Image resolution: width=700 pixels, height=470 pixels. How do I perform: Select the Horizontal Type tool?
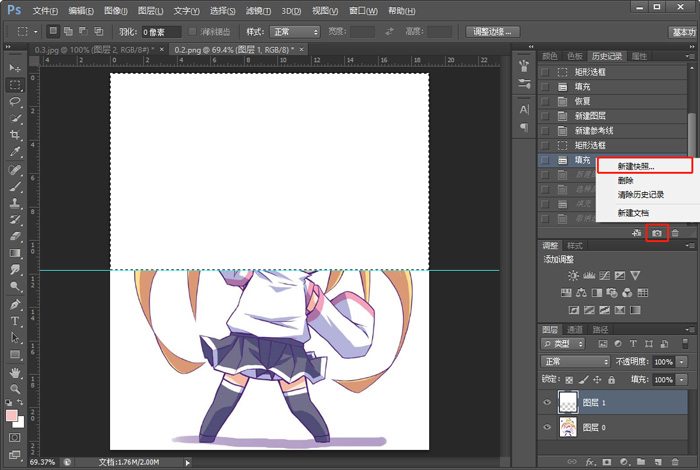(x=15, y=321)
